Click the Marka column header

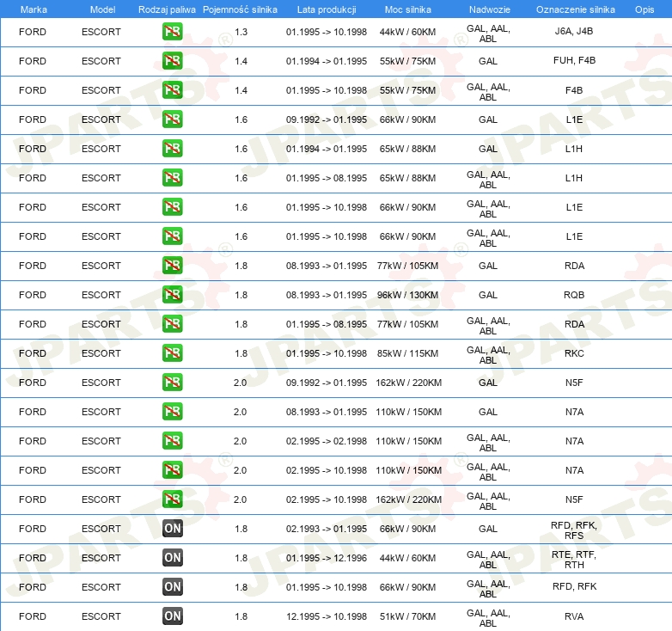tap(34, 9)
